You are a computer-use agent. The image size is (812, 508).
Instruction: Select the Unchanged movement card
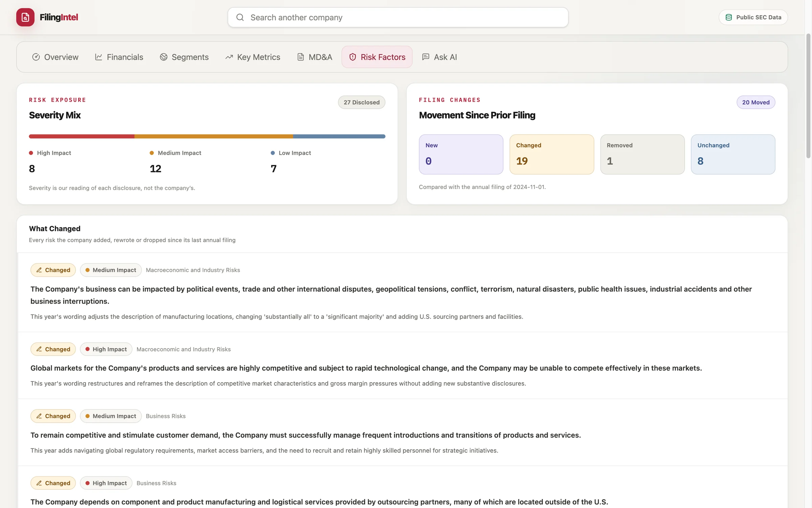point(733,154)
